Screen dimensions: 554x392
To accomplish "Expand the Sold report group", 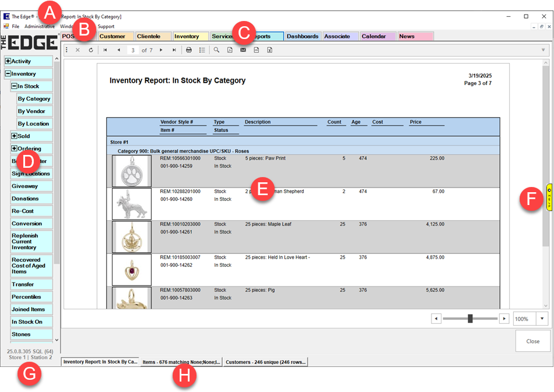I will coord(14,136).
